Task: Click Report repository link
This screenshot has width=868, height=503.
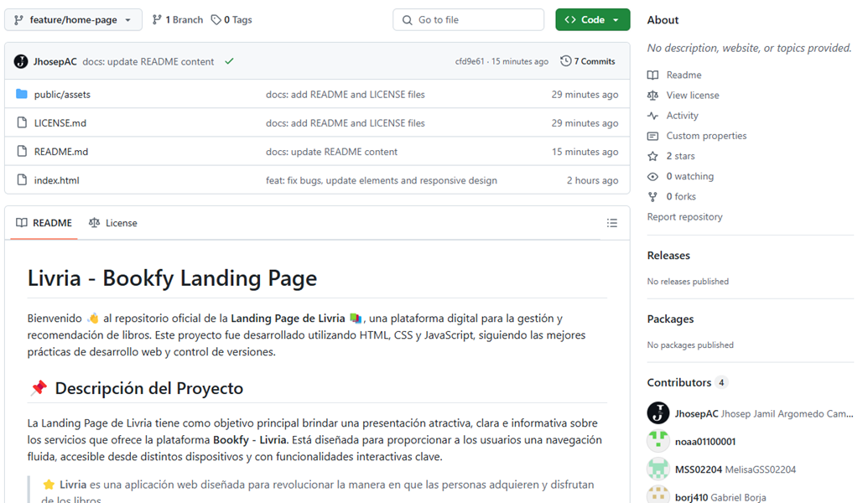Action: pyautogui.click(x=685, y=217)
